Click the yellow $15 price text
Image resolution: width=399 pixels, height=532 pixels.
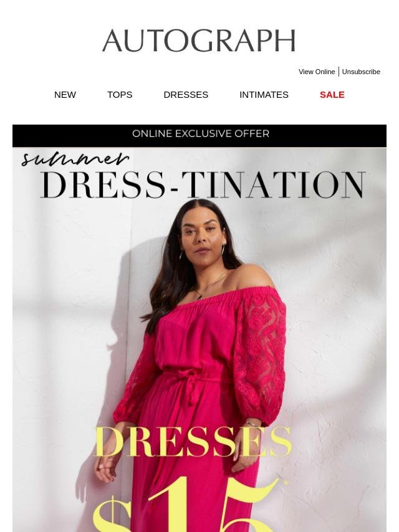pos(190,505)
